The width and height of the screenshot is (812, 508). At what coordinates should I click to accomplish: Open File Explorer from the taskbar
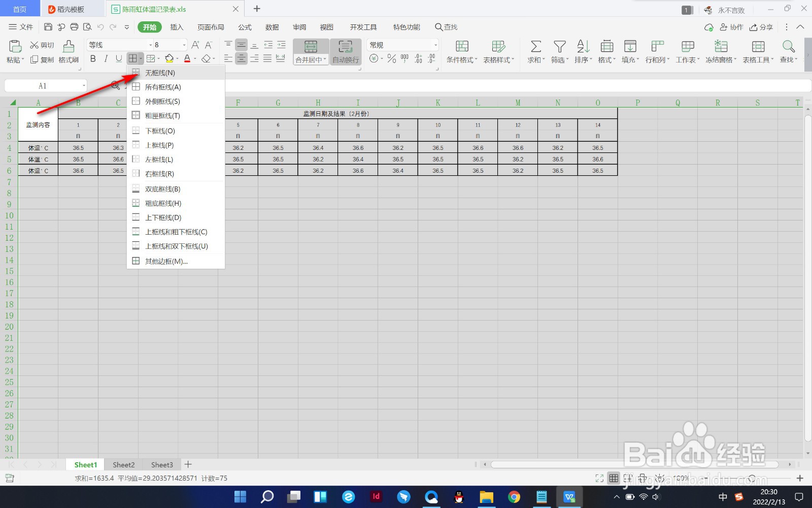pos(486,497)
